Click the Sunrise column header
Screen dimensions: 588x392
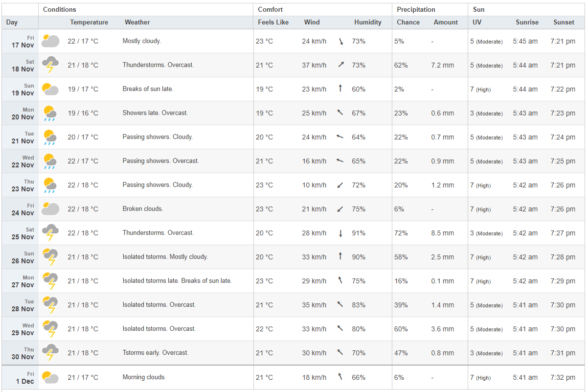click(x=527, y=22)
